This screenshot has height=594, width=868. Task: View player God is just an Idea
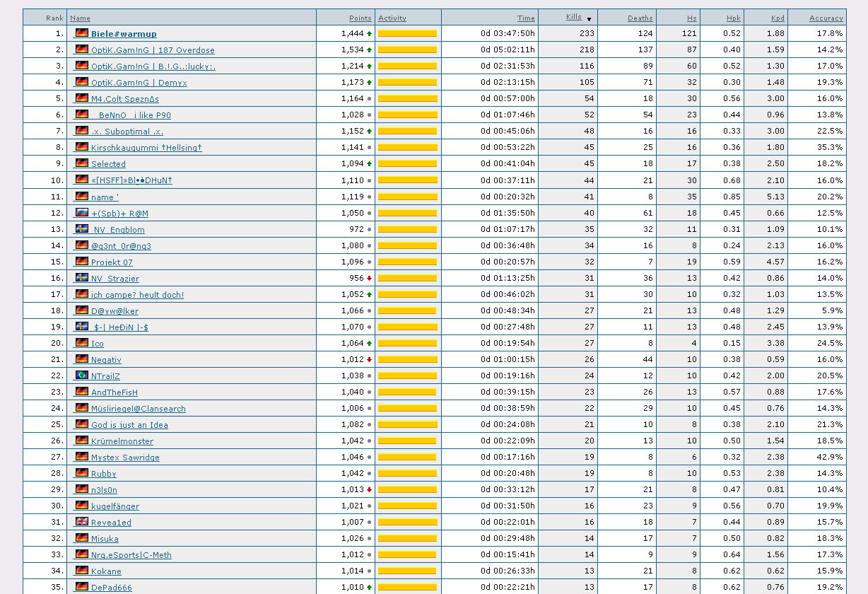coord(129,425)
